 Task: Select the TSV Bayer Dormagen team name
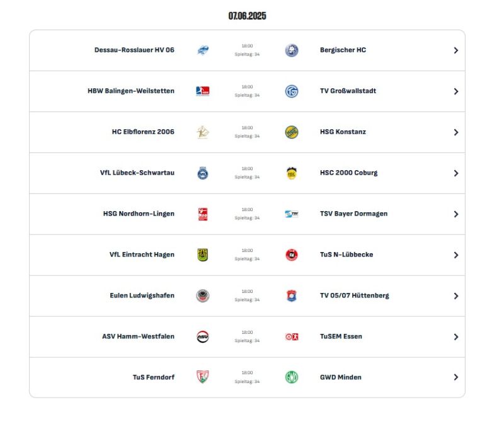click(353, 214)
